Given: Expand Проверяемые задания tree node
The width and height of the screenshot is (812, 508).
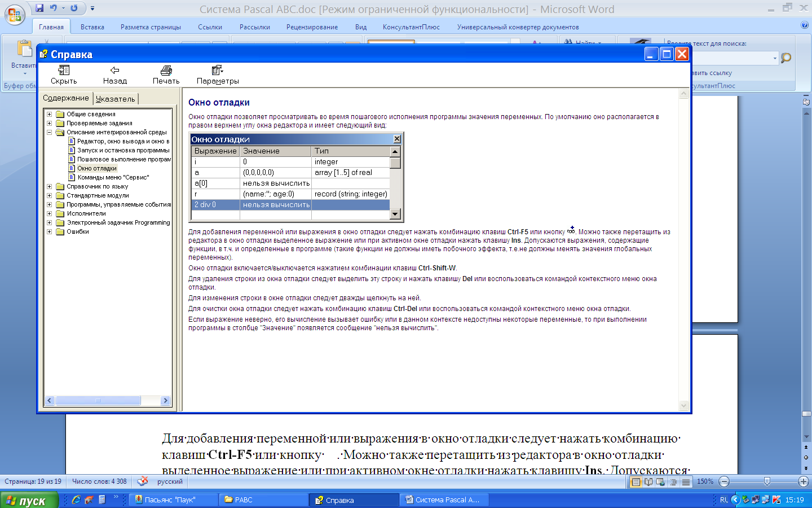Looking at the screenshot, I should [49, 123].
